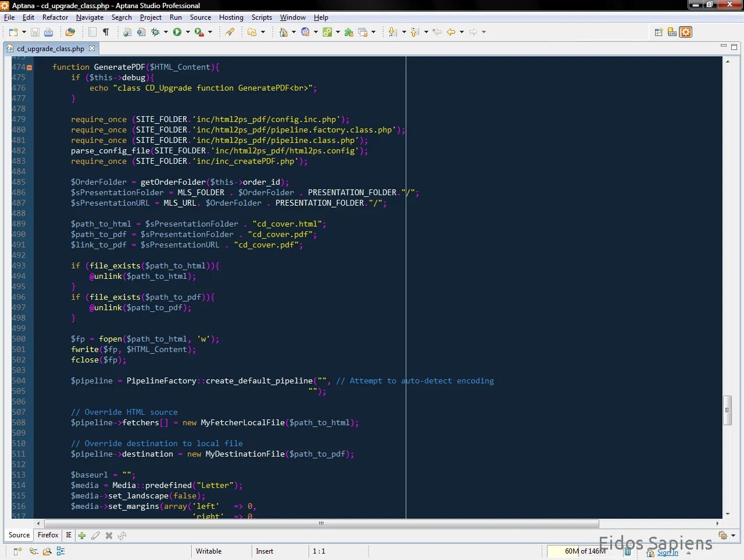Click the 1 : 1 cursor position field
The height and width of the screenshot is (560, 744).
point(319,551)
